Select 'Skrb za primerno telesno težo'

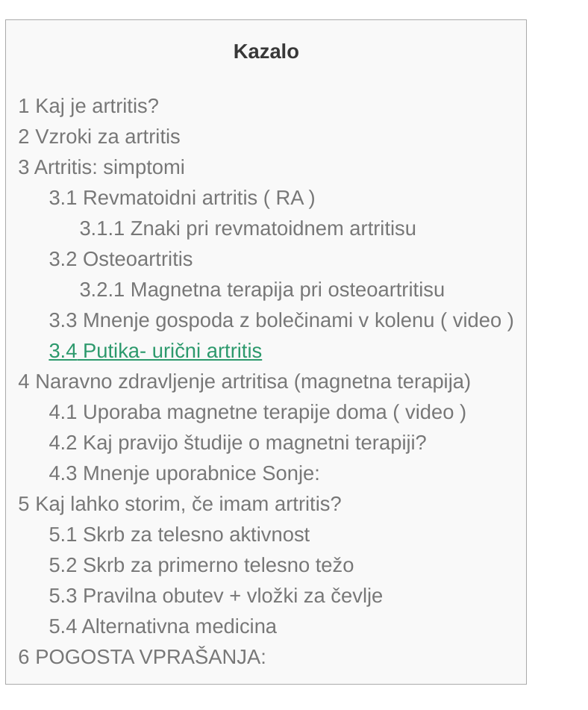[x=201, y=565]
